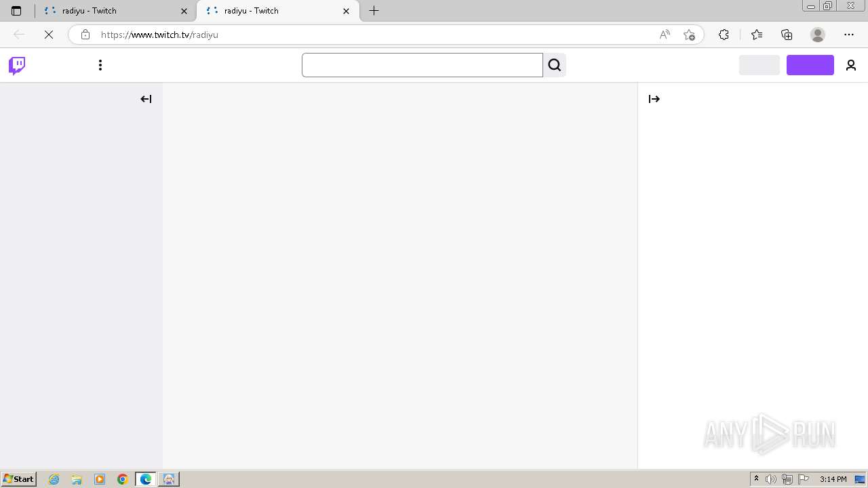
Task: Launch Internet Explorer from taskbar
Action: (x=54, y=479)
